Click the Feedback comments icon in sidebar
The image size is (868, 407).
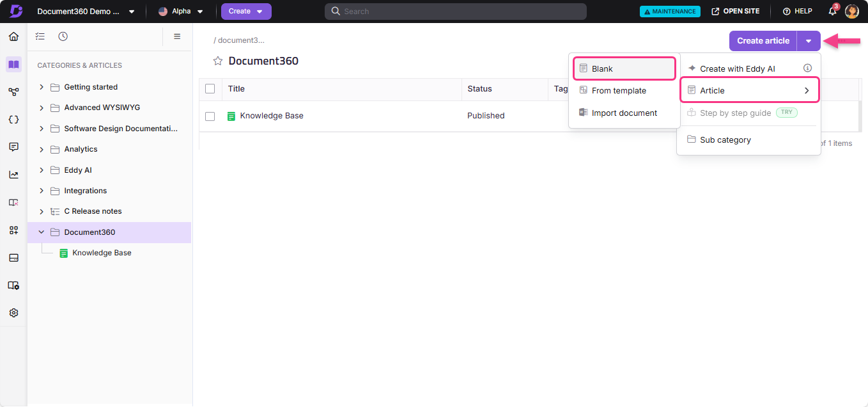[13, 147]
